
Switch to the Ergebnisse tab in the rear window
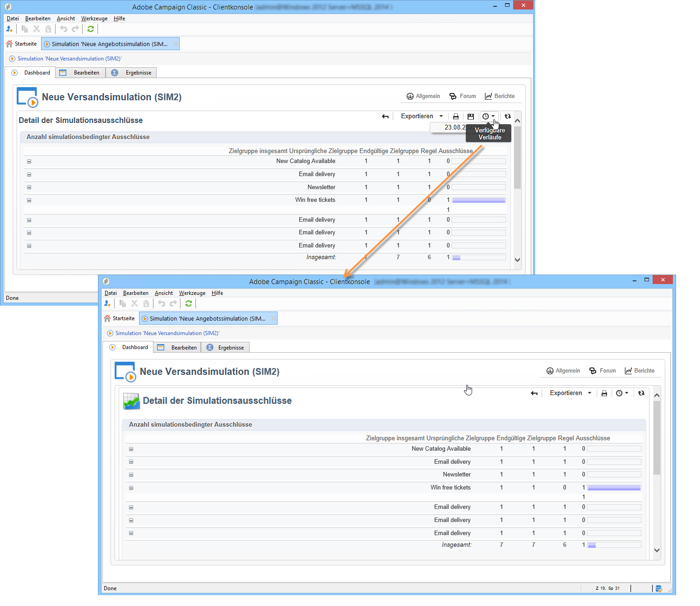tap(132, 73)
